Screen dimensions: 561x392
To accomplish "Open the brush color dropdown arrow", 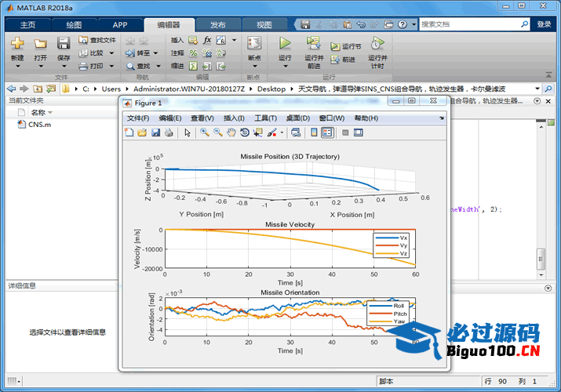I will tap(282, 132).
